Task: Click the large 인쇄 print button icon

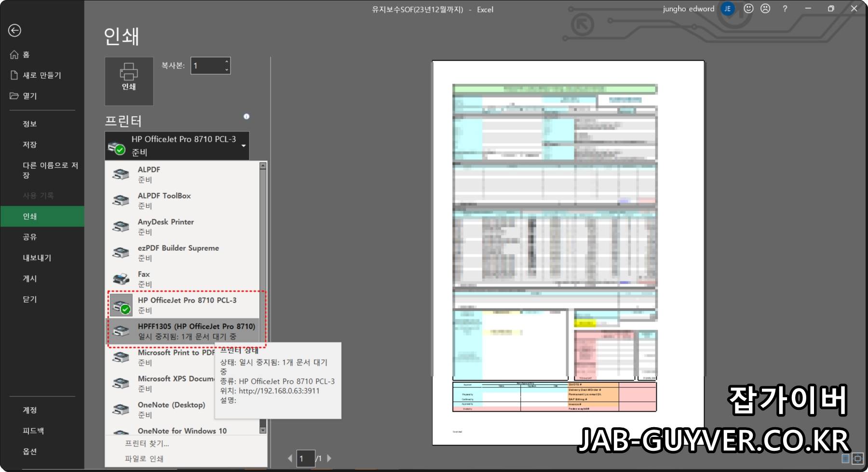Action: [128, 81]
